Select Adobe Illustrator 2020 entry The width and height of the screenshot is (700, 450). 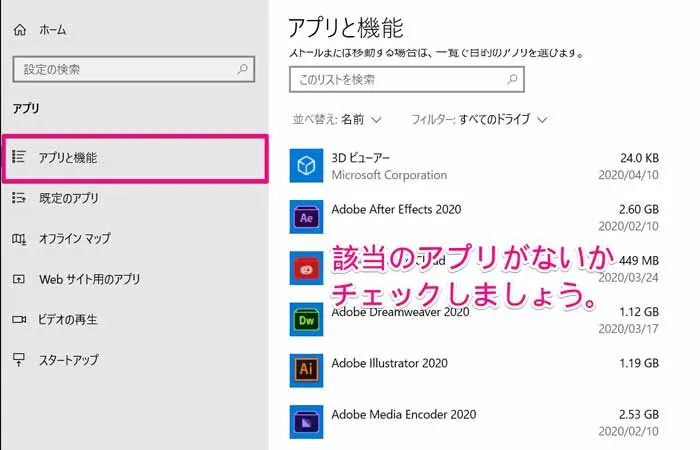[475, 371]
